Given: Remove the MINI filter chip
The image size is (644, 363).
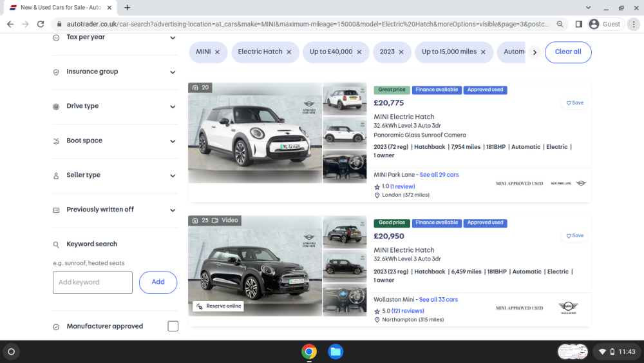Looking at the screenshot, I should (217, 52).
